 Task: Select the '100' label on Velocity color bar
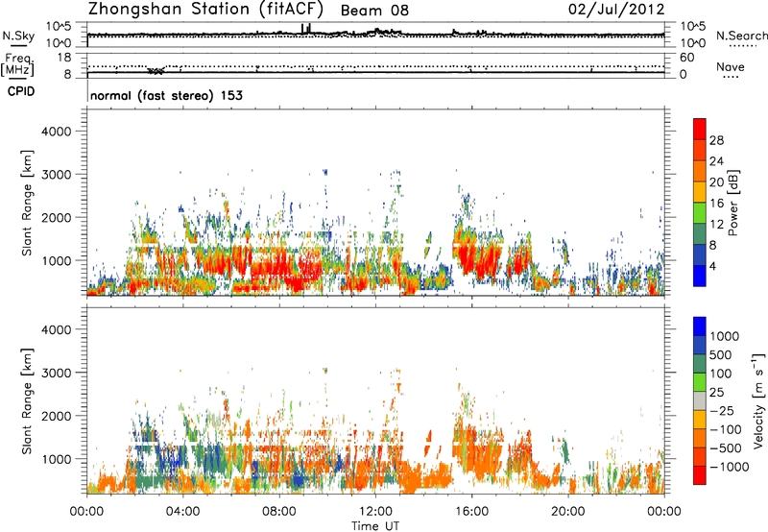721,374
